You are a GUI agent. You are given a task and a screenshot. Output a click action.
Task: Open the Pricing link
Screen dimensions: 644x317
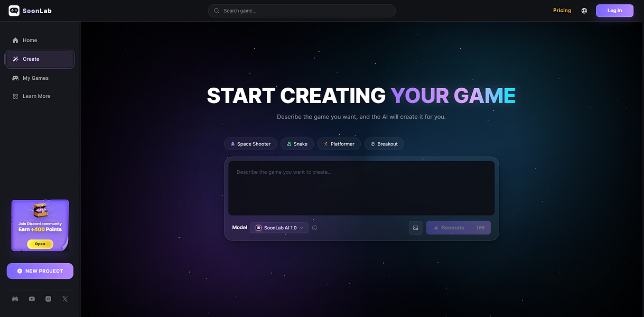click(x=562, y=11)
